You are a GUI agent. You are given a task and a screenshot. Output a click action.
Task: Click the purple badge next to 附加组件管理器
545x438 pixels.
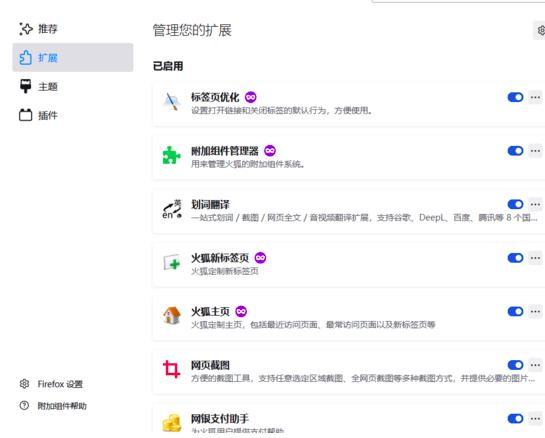(x=270, y=151)
